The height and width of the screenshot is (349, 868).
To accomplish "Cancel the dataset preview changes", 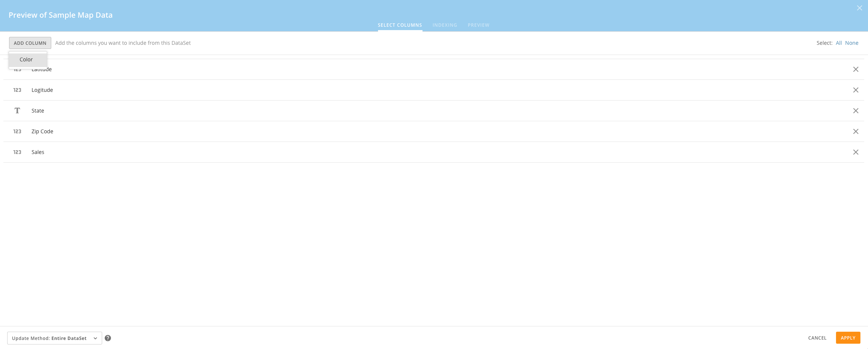I will coord(816,338).
